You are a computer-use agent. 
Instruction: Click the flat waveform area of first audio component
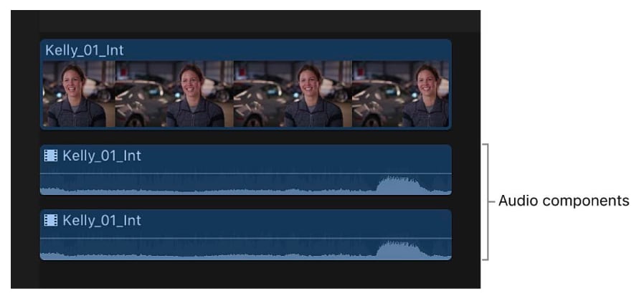tap(205, 191)
